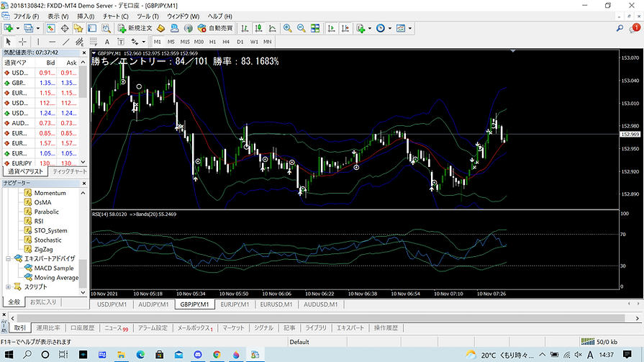
Task: Select the STO_System indicator
Action: tap(50, 230)
